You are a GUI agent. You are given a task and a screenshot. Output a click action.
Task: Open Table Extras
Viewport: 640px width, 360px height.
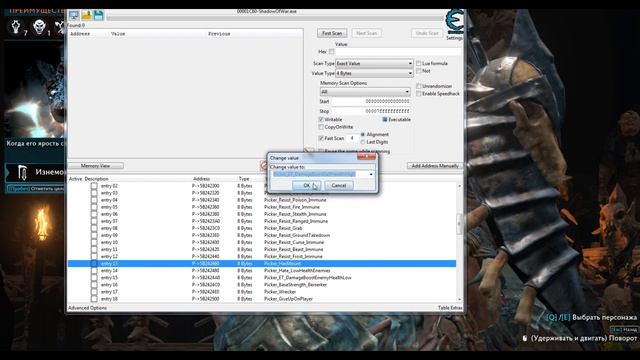point(450,308)
